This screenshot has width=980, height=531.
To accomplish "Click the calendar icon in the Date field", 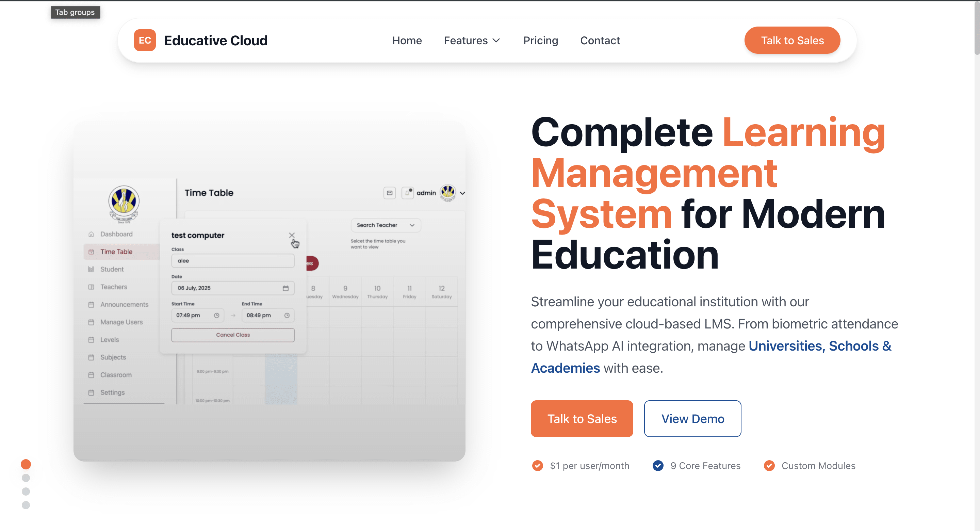I will (x=286, y=288).
